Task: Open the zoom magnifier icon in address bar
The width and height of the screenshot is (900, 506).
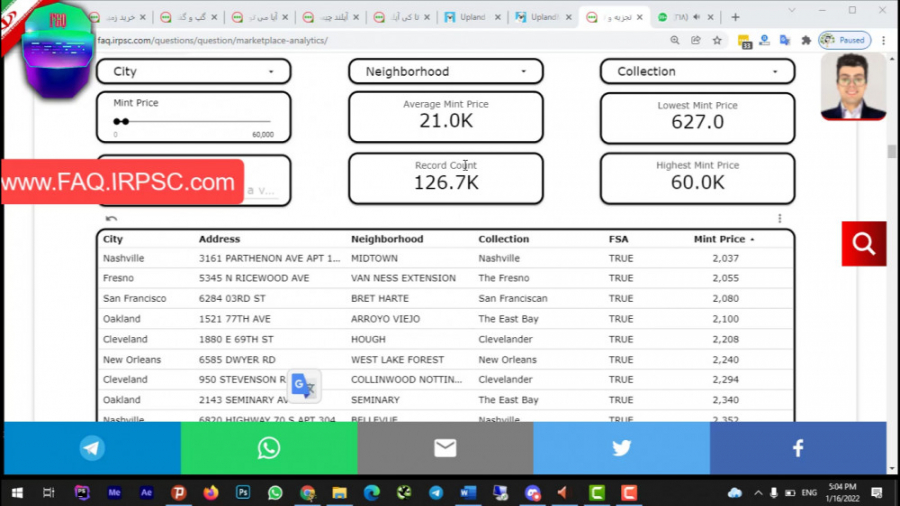Action: 675,40
